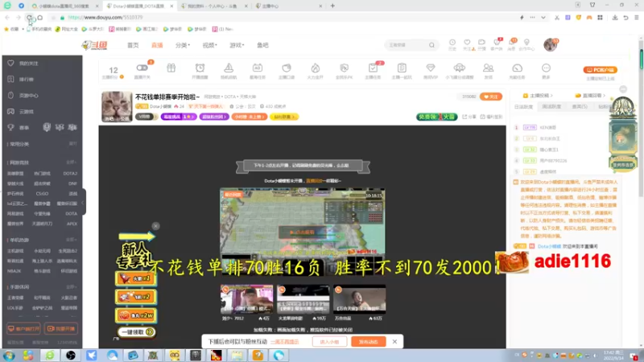Collapse the left sidebar arrow handle
Image resolution: width=644 pixels, height=362 pixels.
pos(83,203)
